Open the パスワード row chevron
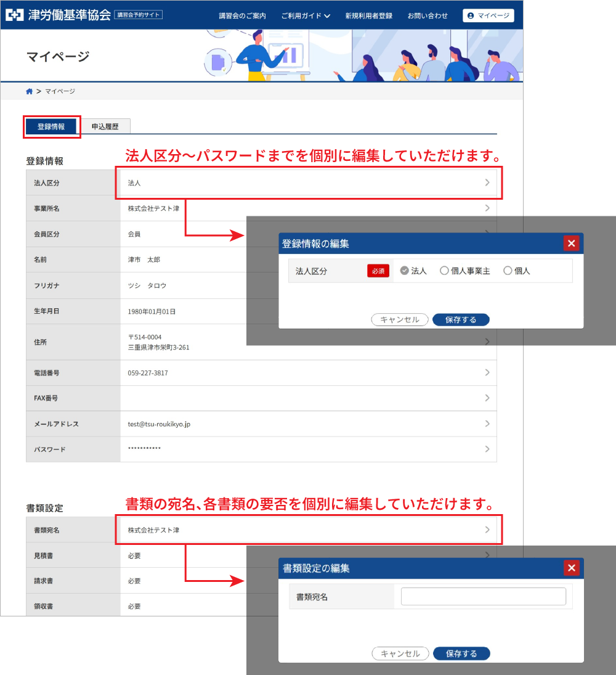Screen dimensions: 616x675 [x=487, y=449]
